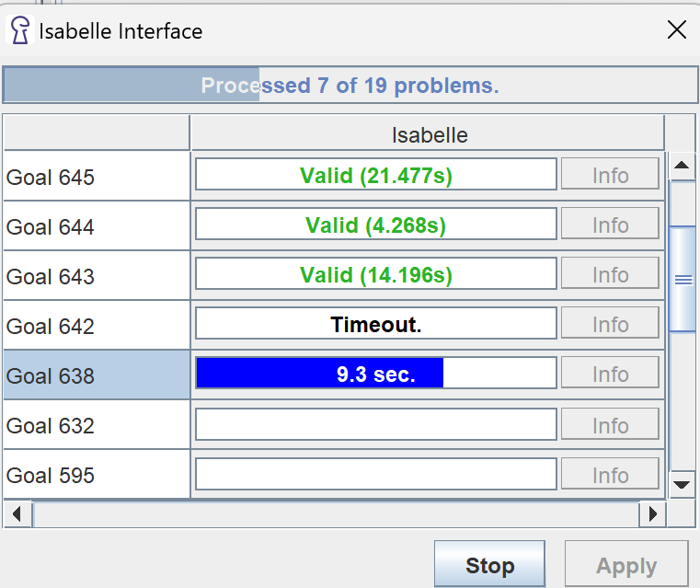Image resolution: width=700 pixels, height=588 pixels.
Task: Click the 9.3 sec. running progress bar
Action: coord(376,373)
